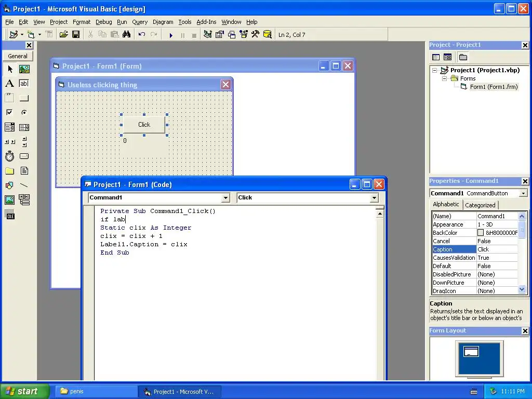Save the project with the floppy disk icon

(76, 34)
